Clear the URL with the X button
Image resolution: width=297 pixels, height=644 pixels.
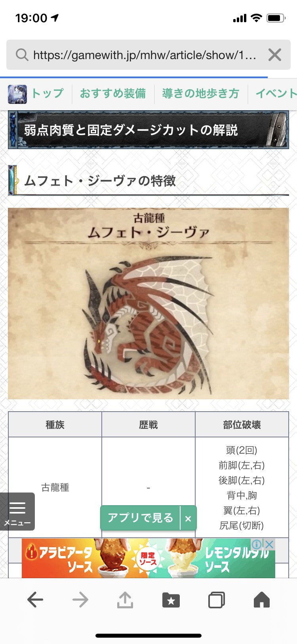tap(274, 55)
